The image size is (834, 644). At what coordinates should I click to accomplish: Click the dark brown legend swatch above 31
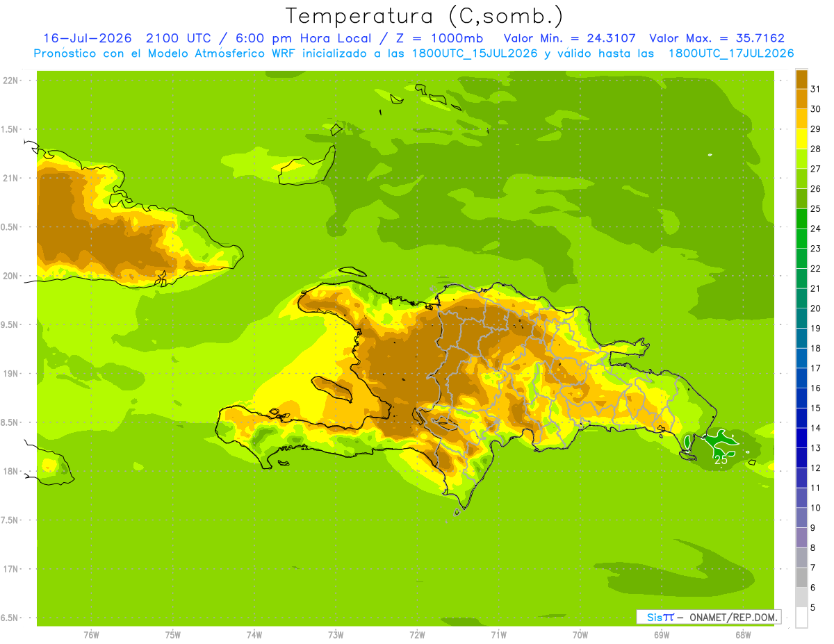pos(801,79)
